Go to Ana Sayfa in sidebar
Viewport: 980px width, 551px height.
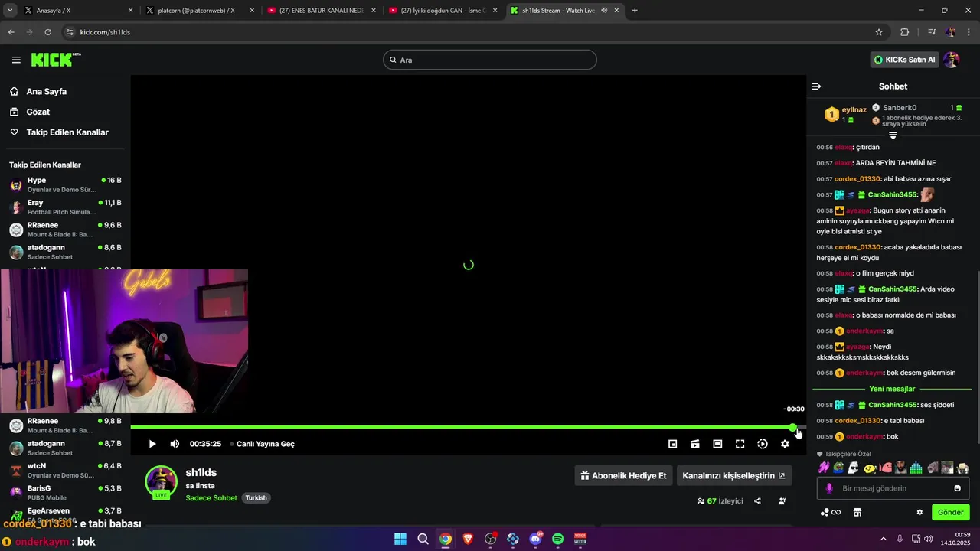47,91
